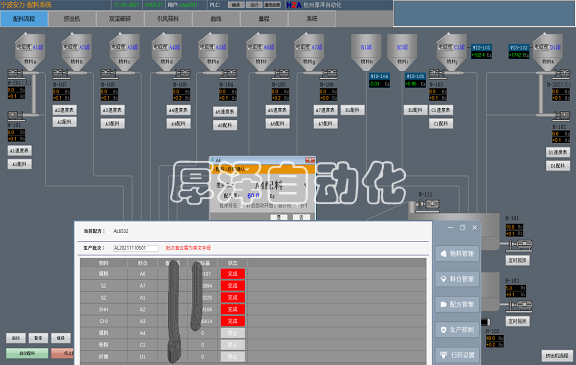Click the 是 button in A4配料 dialog

click(x=279, y=217)
